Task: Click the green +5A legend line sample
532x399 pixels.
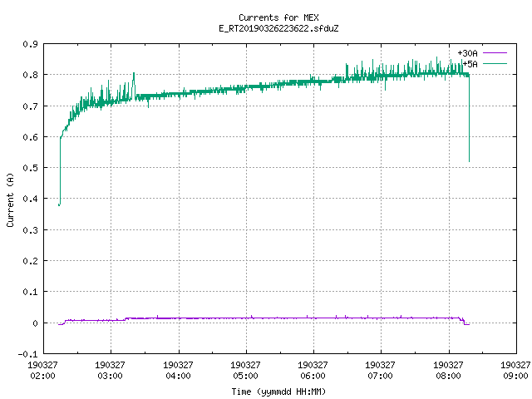Action: click(495, 63)
